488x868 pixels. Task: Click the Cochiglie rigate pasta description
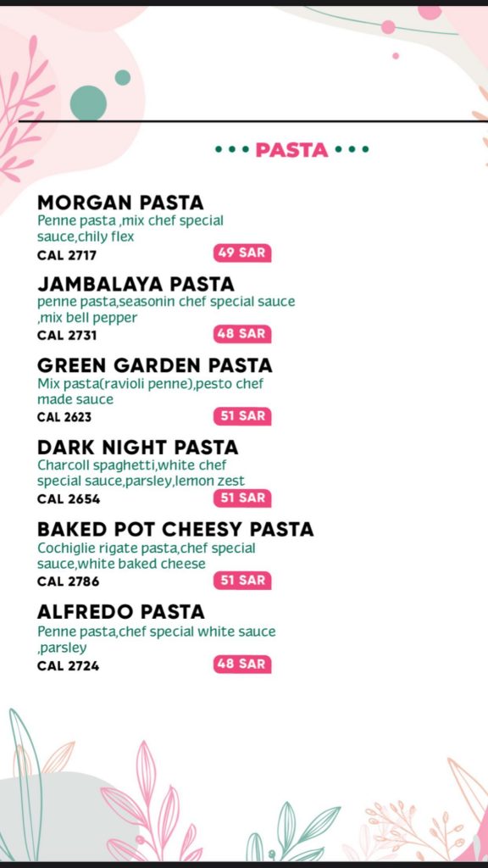tap(147, 556)
